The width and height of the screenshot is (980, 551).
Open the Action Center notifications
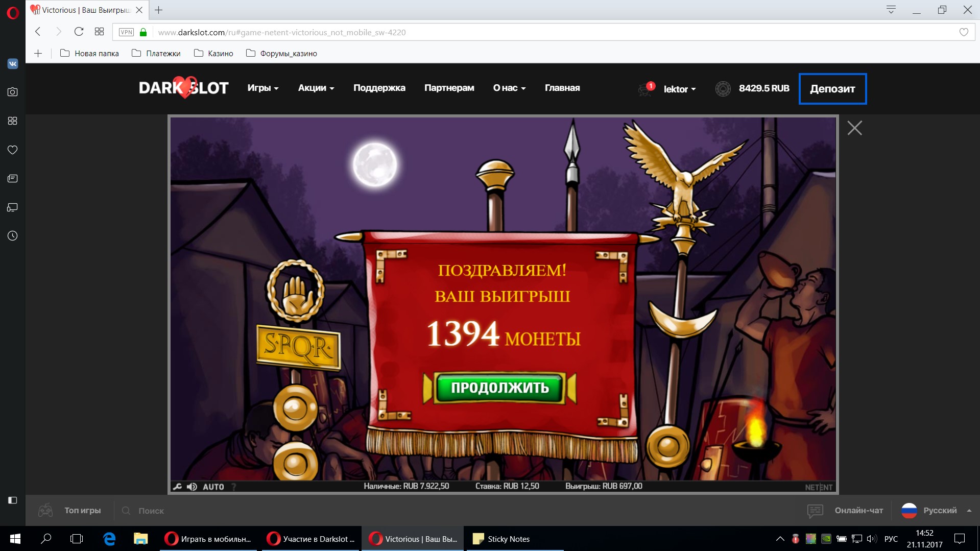point(960,539)
